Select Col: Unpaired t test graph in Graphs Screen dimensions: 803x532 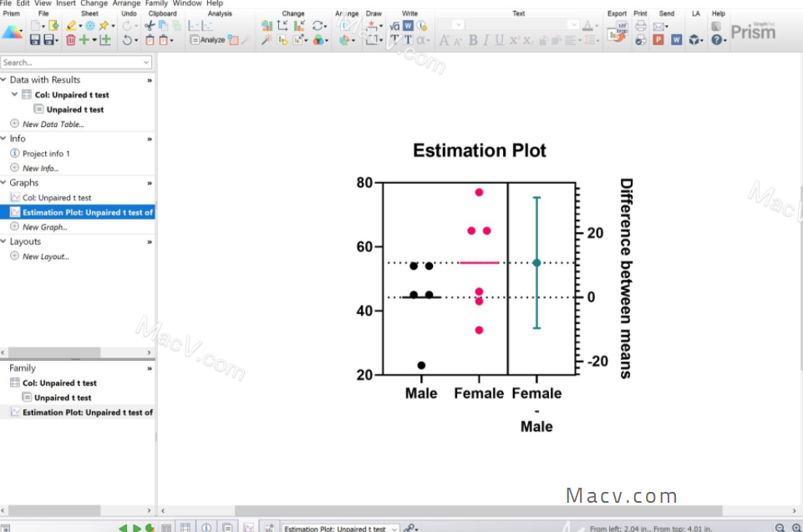(56, 198)
